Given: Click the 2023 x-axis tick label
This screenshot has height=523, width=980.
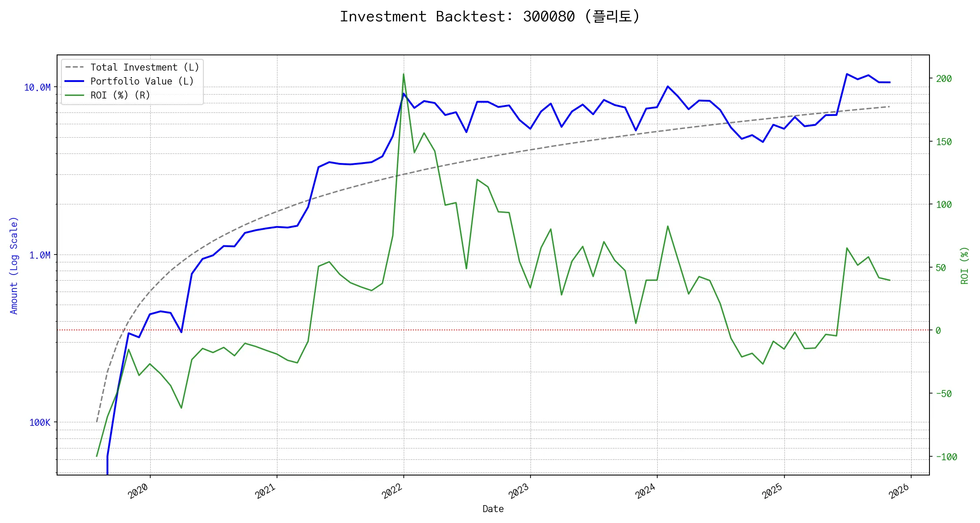Looking at the screenshot, I should (x=519, y=491).
